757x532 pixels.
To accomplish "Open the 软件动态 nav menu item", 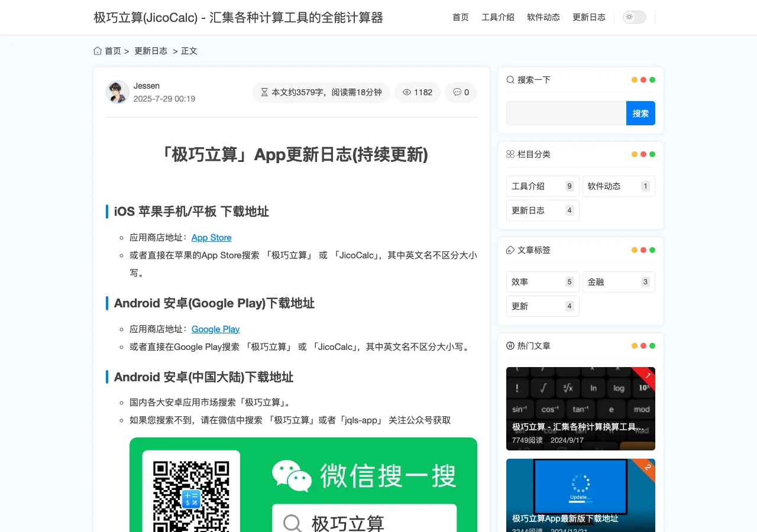I will (x=544, y=17).
